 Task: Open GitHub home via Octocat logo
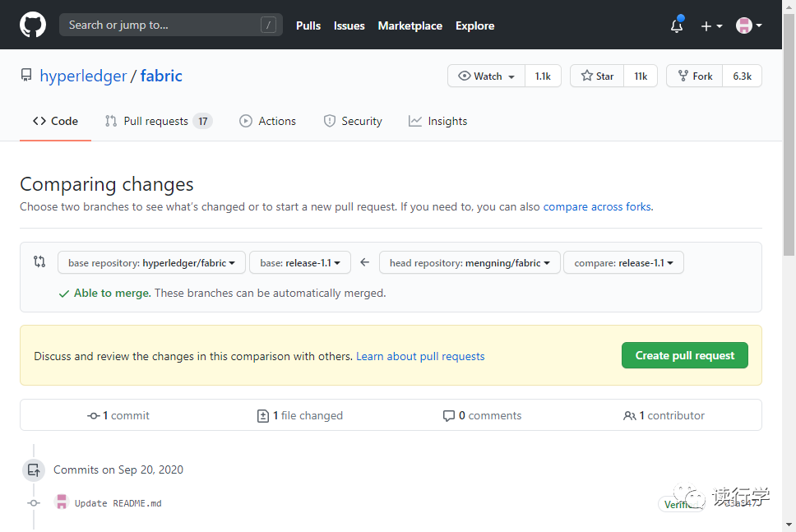click(33, 25)
